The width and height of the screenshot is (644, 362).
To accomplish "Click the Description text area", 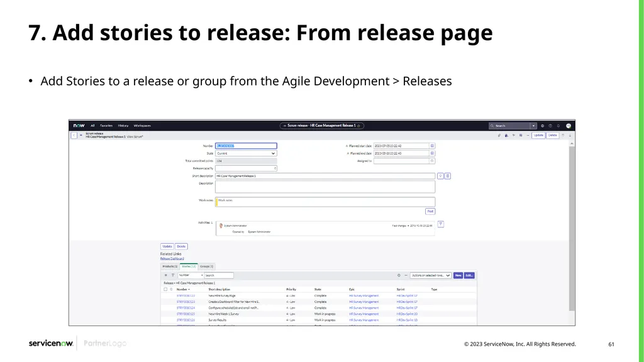I will 325,187.
